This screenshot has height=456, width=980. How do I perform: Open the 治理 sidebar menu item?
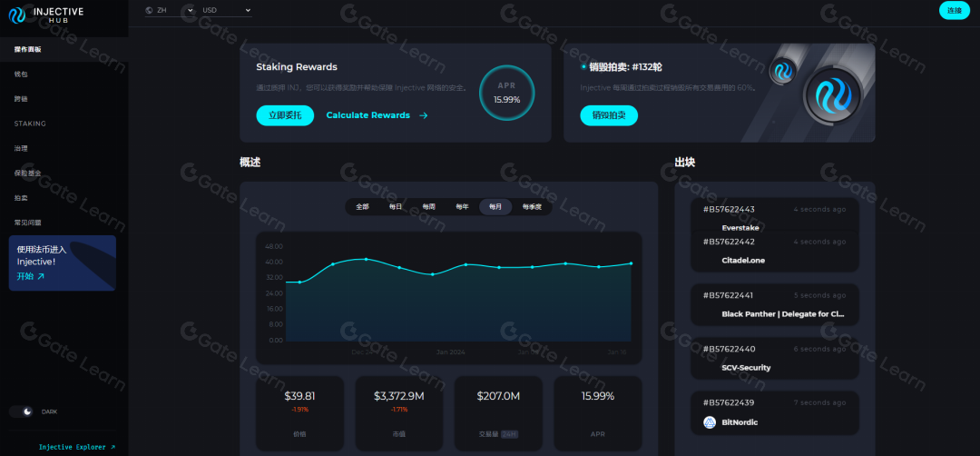coord(22,148)
